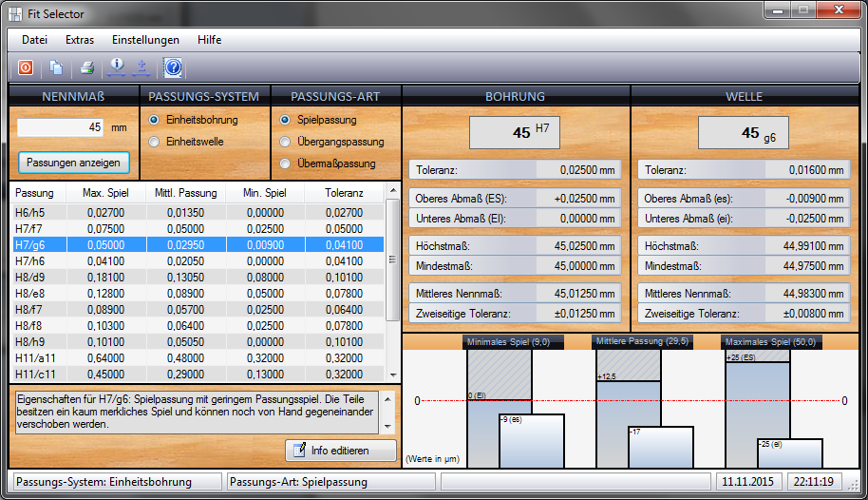Image resolution: width=868 pixels, height=500 pixels.
Task: Open the Datei menu
Action: click(34, 40)
